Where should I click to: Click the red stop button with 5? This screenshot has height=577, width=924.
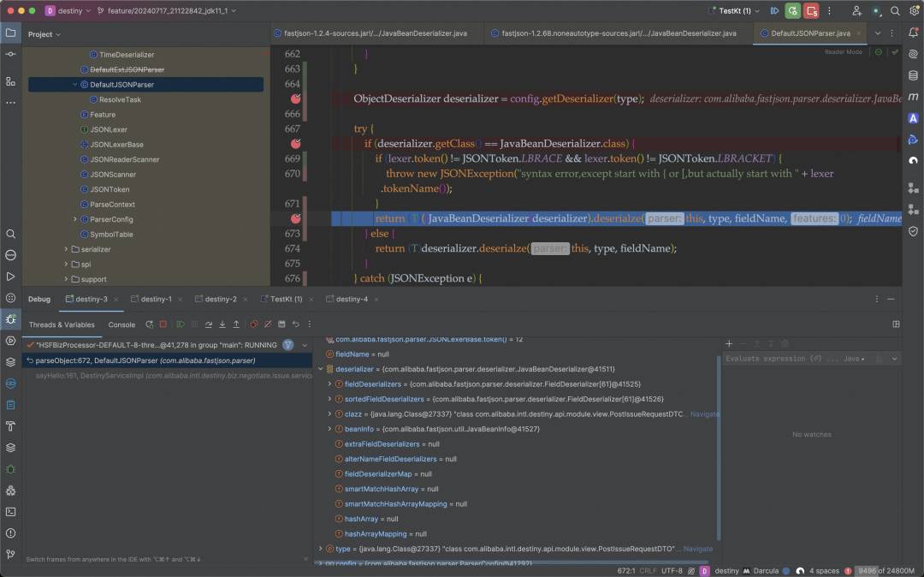coord(811,10)
